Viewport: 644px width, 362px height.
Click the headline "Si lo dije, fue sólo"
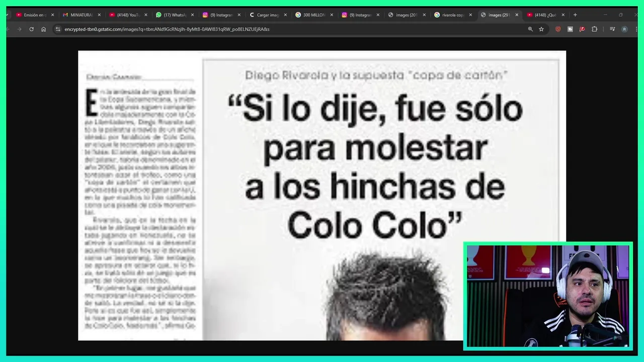(x=375, y=109)
